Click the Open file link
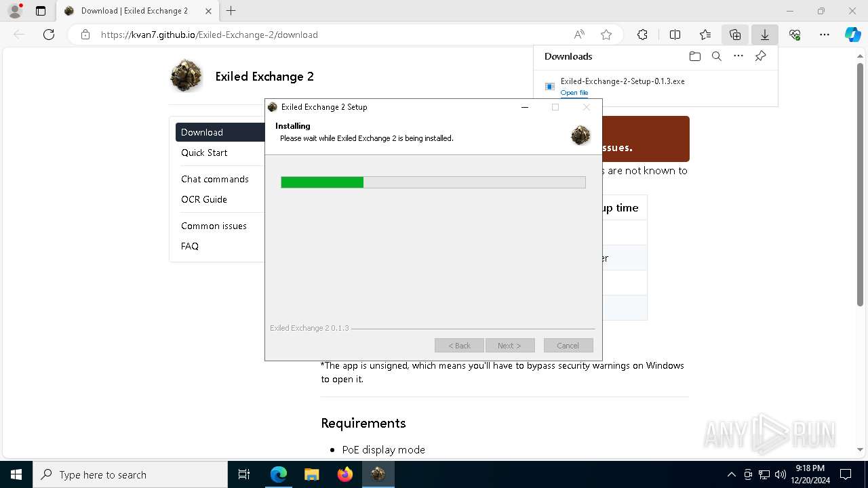 574,93
